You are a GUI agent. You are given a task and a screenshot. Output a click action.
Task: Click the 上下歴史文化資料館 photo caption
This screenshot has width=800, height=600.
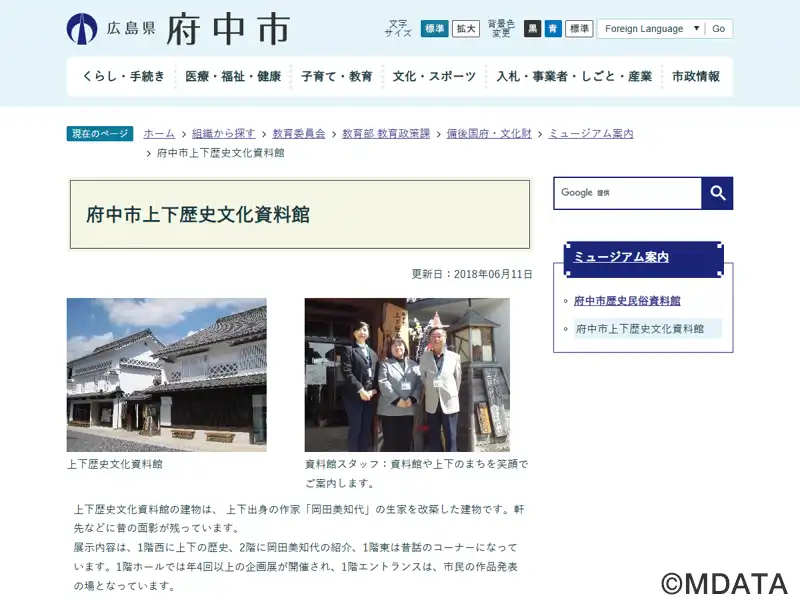(x=115, y=464)
